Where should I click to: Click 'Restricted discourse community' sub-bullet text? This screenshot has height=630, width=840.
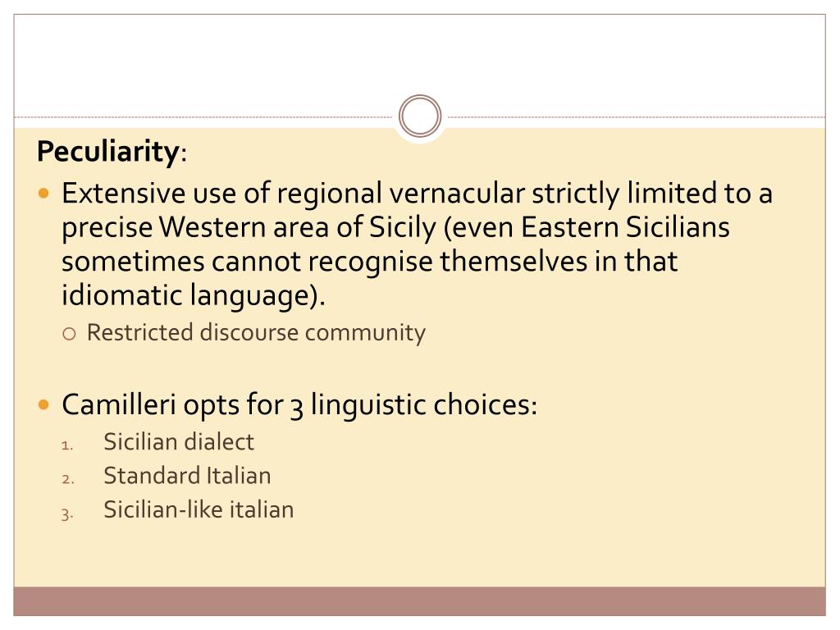[x=256, y=333]
